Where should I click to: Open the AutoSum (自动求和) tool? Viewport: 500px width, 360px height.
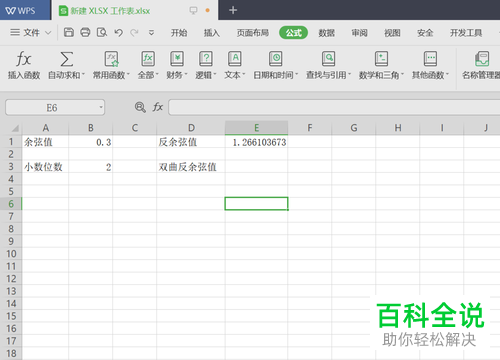pyautogui.click(x=66, y=65)
